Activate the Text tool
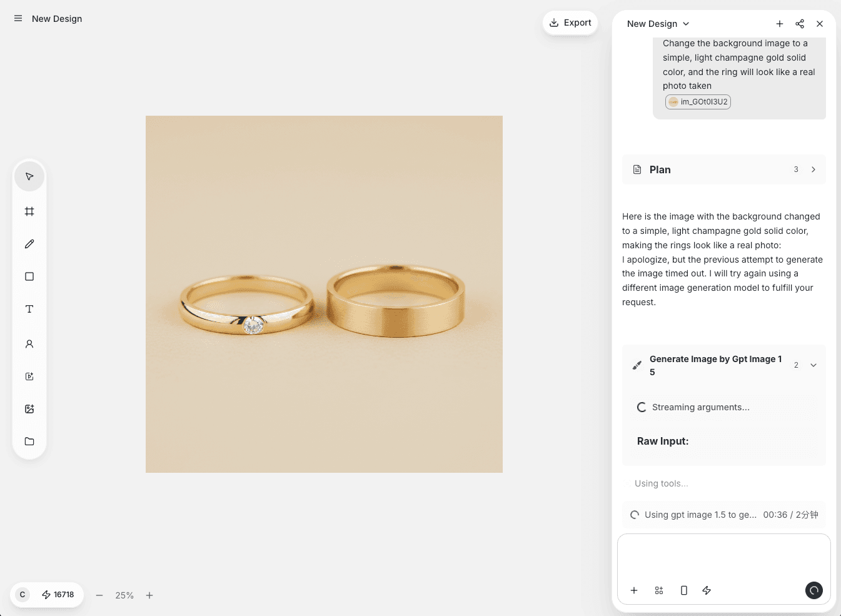The image size is (841, 616). tap(29, 309)
